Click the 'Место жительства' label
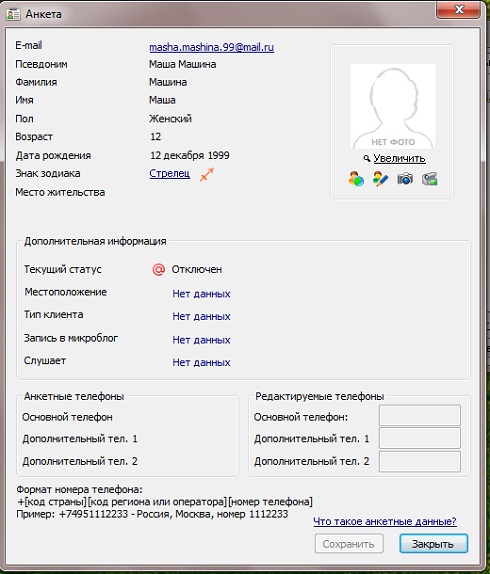The width and height of the screenshot is (490, 574). click(60, 192)
